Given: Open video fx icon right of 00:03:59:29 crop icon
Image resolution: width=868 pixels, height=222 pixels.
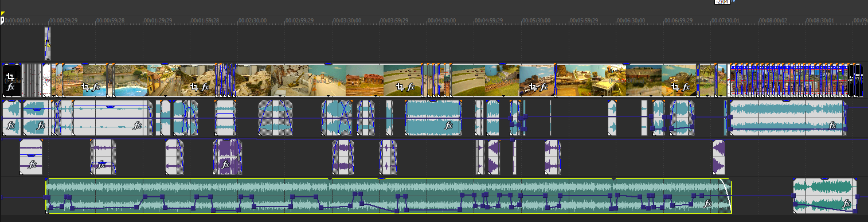Looking at the screenshot, I should coord(410,88).
